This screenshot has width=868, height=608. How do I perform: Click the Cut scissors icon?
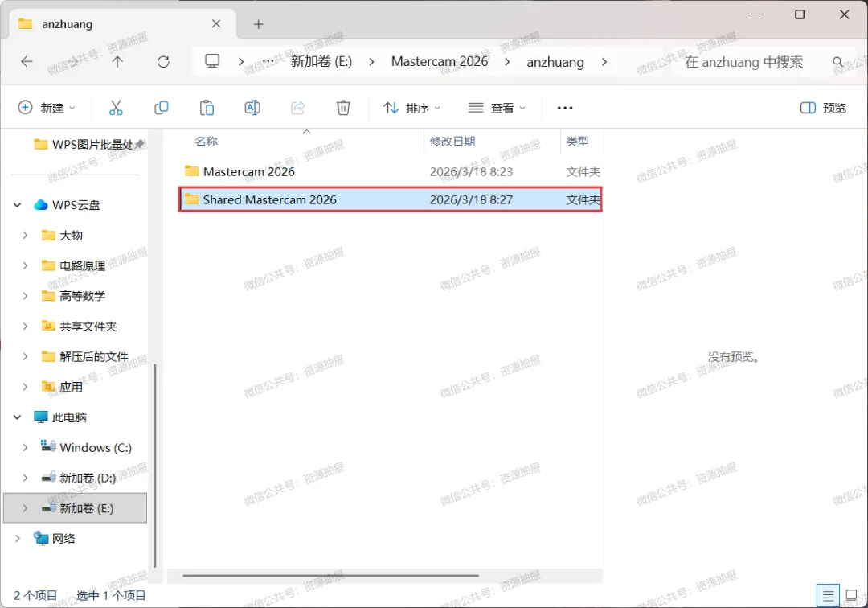[116, 108]
